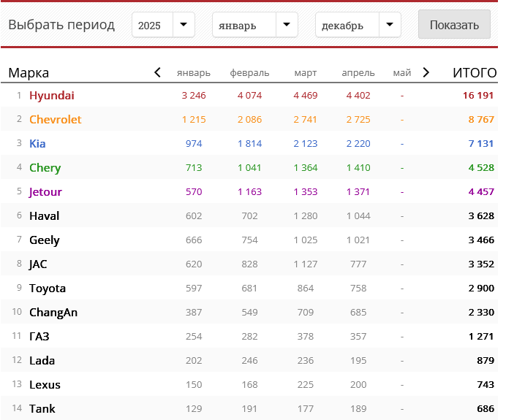This screenshot has height=420, width=525.
Task: Click Chevrolet March value 2 741
Action: [306, 120]
